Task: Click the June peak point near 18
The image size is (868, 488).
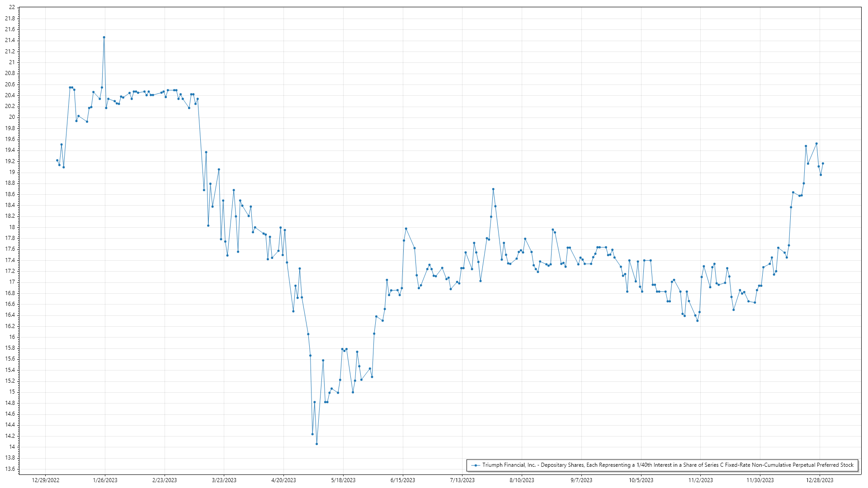Action: (x=406, y=229)
